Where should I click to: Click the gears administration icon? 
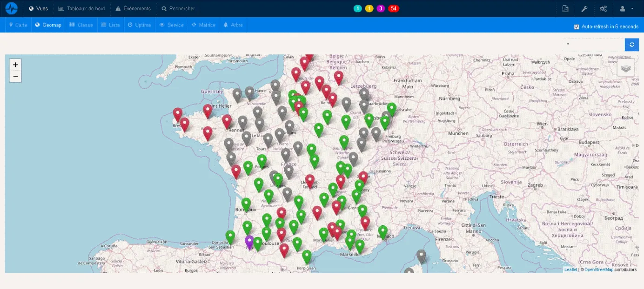pos(603,9)
